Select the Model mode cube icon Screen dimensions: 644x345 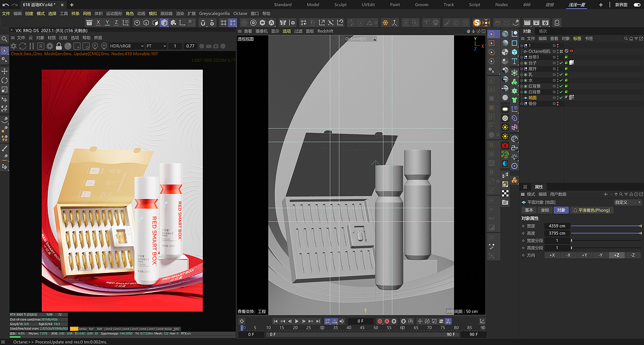click(164, 23)
